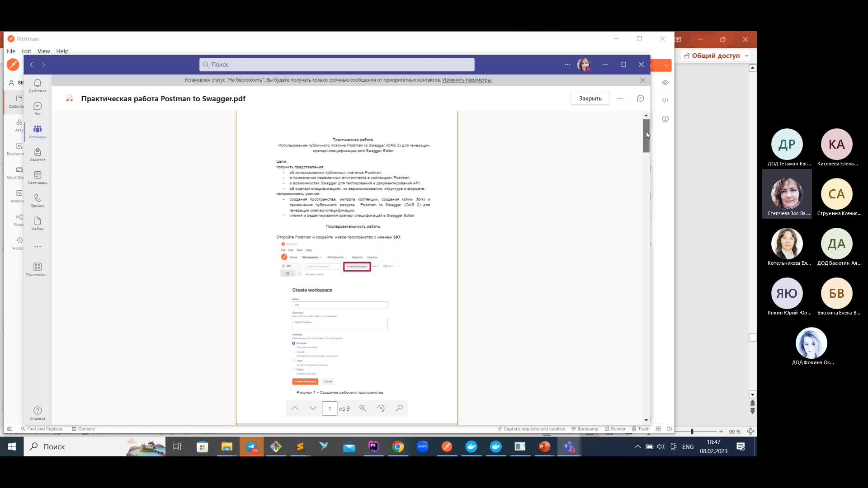Open the Activity (Действия) bell icon
This screenshot has width=868, height=488.
(38, 85)
